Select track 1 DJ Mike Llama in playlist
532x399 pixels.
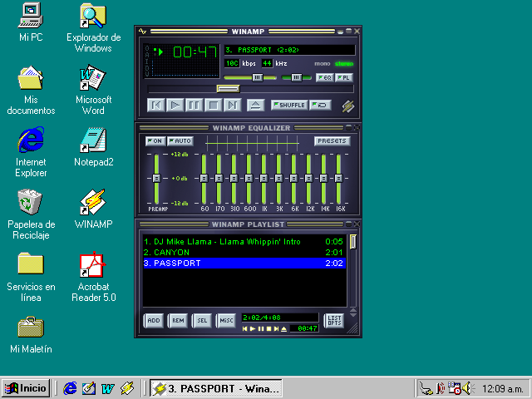click(244, 242)
